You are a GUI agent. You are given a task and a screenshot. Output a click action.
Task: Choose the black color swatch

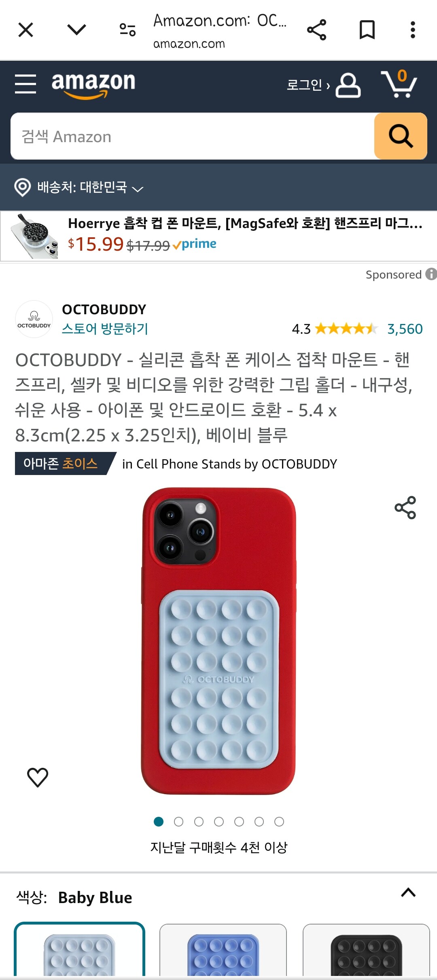366,950
